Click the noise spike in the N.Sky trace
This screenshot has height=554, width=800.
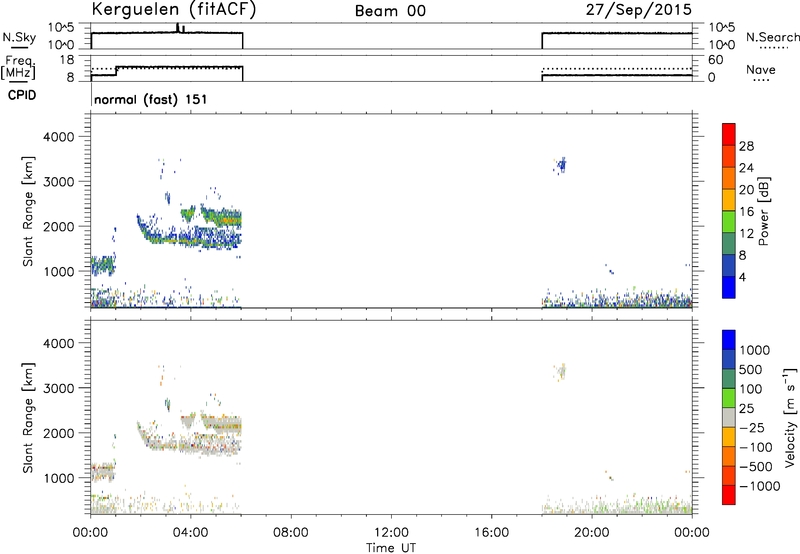178,28
